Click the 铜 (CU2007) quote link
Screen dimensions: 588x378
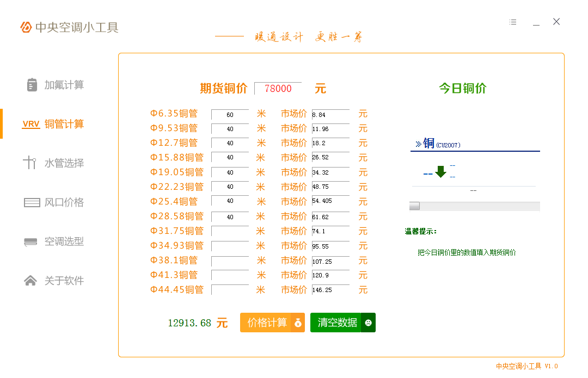tap(438, 144)
